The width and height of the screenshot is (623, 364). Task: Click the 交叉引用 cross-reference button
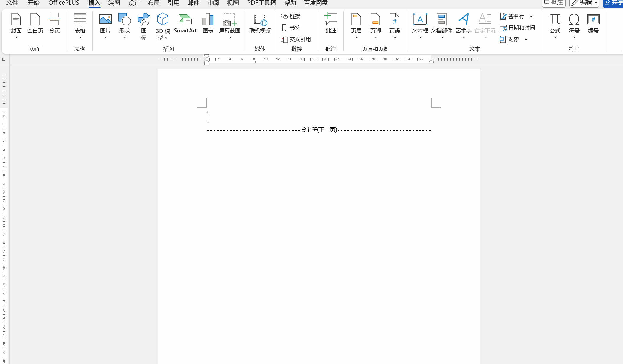click(296, 39)
